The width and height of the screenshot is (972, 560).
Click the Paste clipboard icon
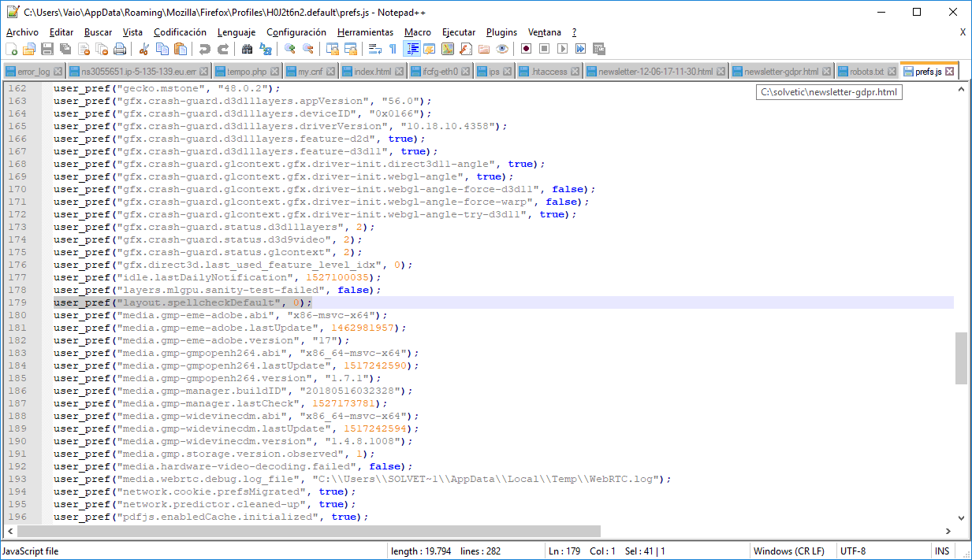(x=181, y=49)
